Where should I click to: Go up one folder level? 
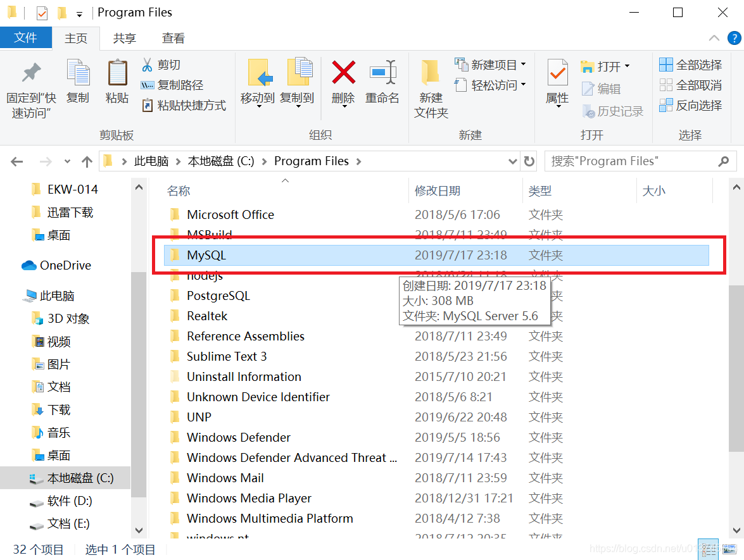[x=87, y=162]
